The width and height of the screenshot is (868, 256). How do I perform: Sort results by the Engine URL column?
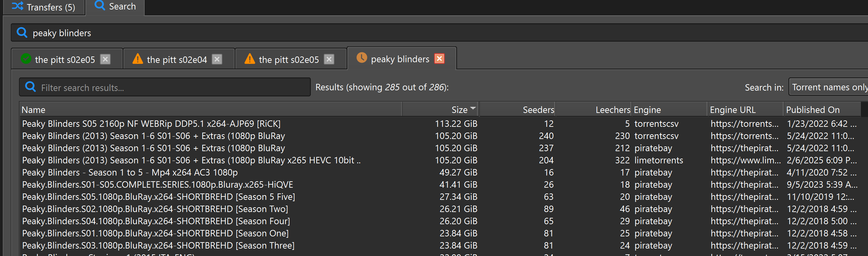pos(745,110)
